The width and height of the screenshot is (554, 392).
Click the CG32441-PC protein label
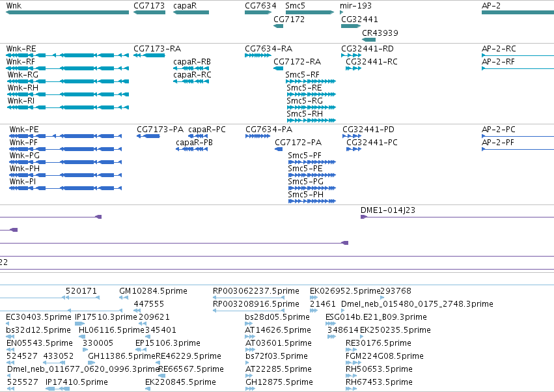click(x=372, y=143)
